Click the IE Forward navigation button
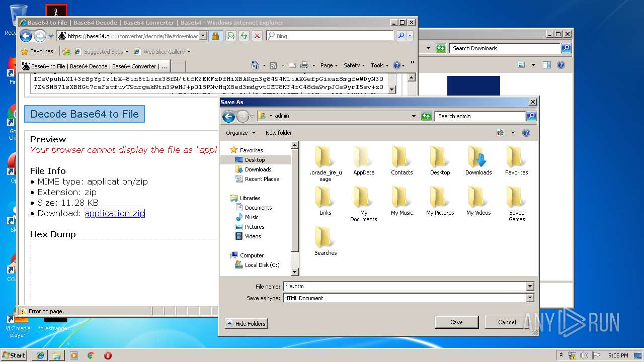644x362 pixels. (x=40, y=36)
